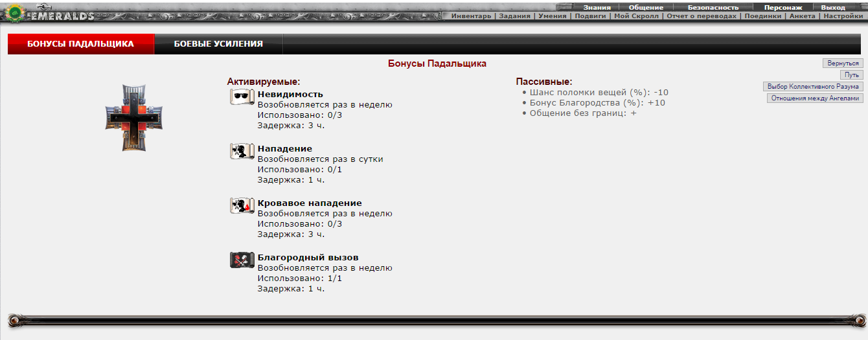Click the Кровавое нападение icon

[x=241, y=206]
